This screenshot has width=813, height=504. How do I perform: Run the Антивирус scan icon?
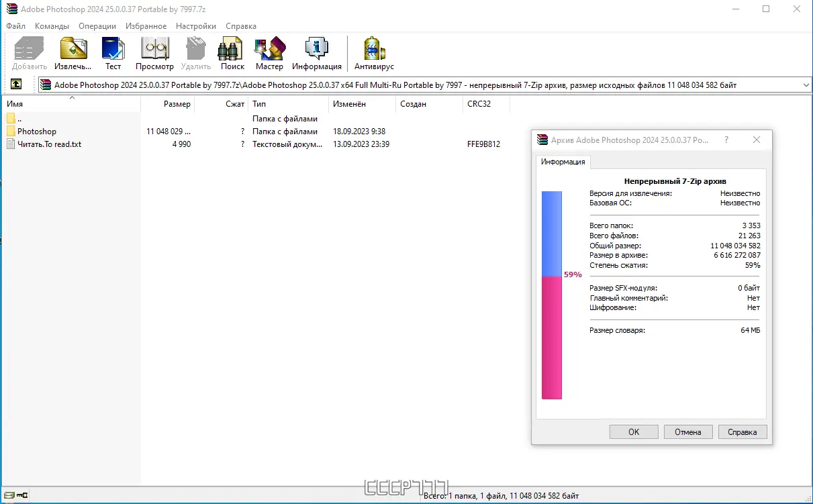coord(373,50)
